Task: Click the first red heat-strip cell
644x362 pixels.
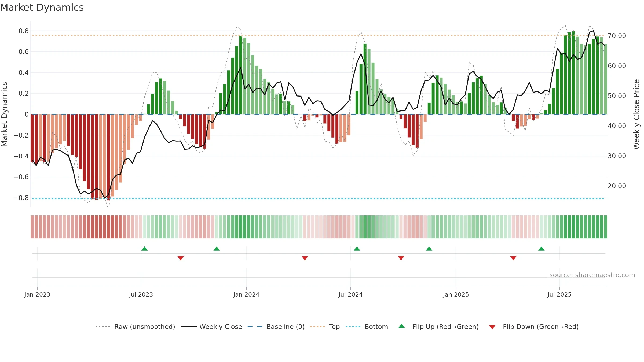Action: [x=32, y=227]
